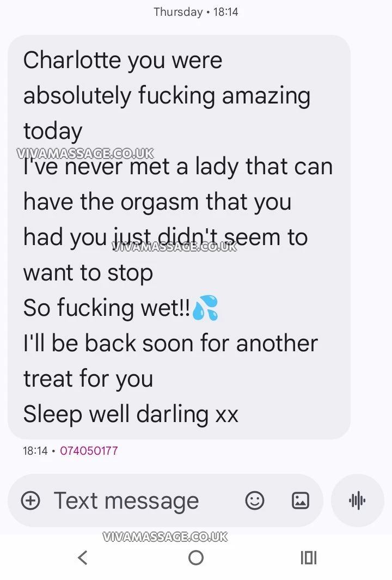Start a voice message recording

357,500
